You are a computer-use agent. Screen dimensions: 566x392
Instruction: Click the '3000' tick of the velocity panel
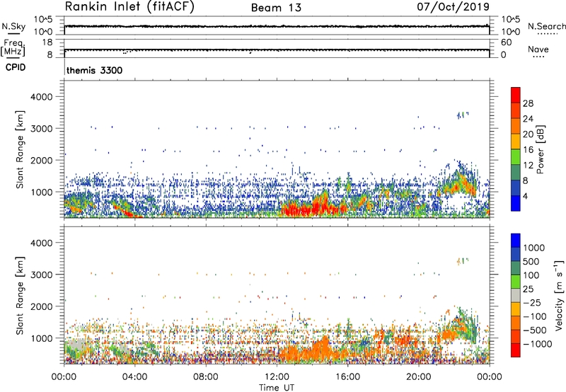[41, 275]
